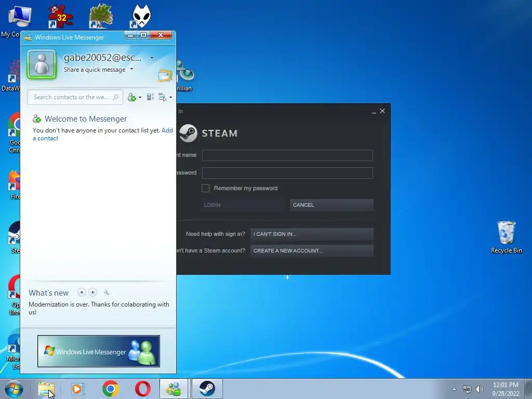Open the account name dropdown arrow
This screenshot has width=532, height=399.
(x=152, y=58)
